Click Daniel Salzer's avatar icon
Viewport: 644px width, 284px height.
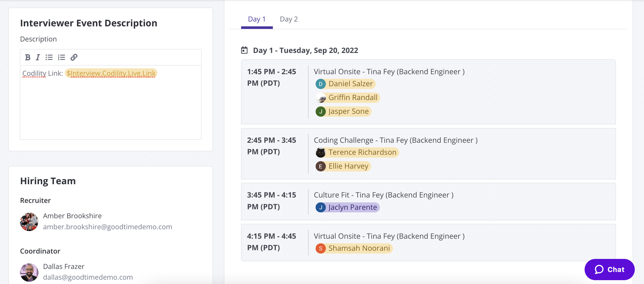[x=320, y=84]
